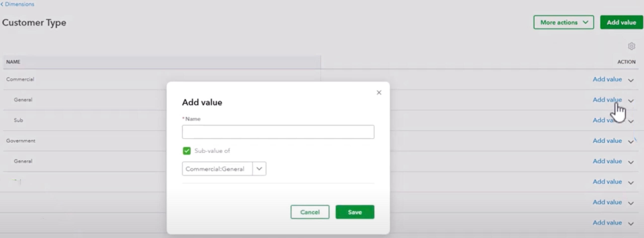Expand action chevron in the last row

631,224
